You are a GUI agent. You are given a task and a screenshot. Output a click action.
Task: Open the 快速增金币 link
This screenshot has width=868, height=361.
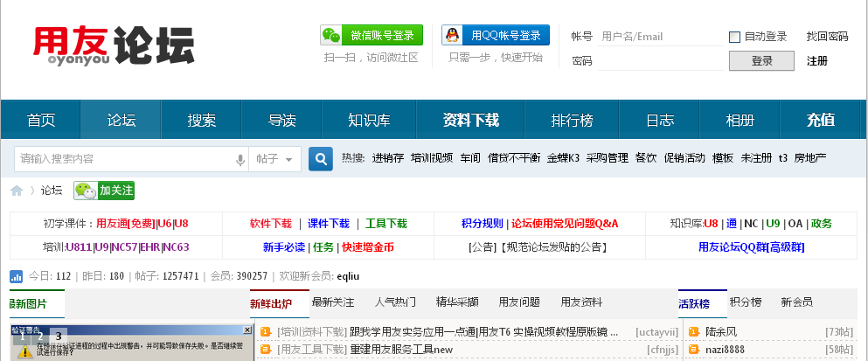368,247
